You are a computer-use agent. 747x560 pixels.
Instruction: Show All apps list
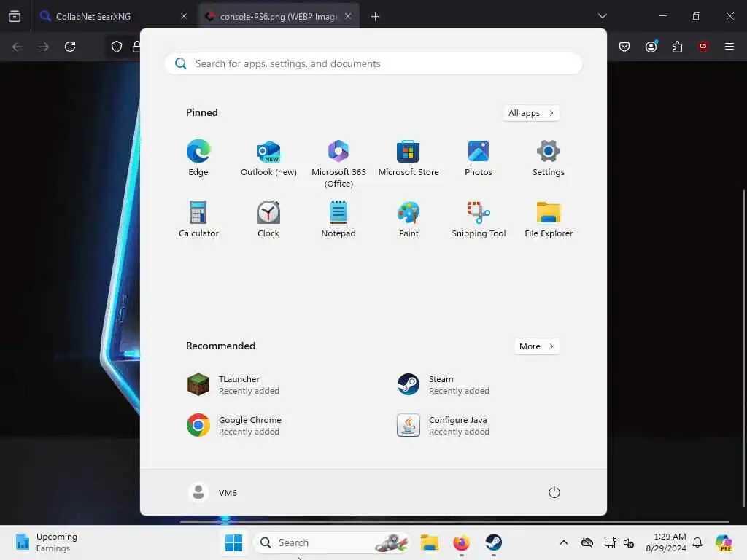click(x=531, y=113)
